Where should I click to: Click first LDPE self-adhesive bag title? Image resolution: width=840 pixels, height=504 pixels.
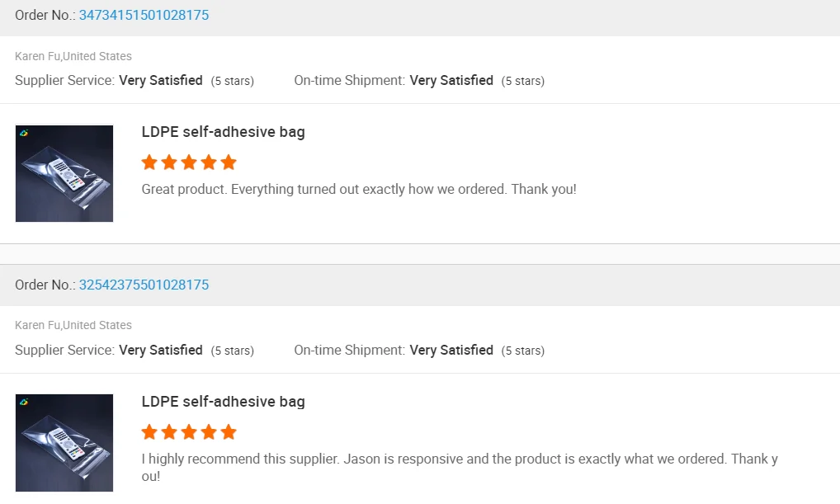point(223,132)
